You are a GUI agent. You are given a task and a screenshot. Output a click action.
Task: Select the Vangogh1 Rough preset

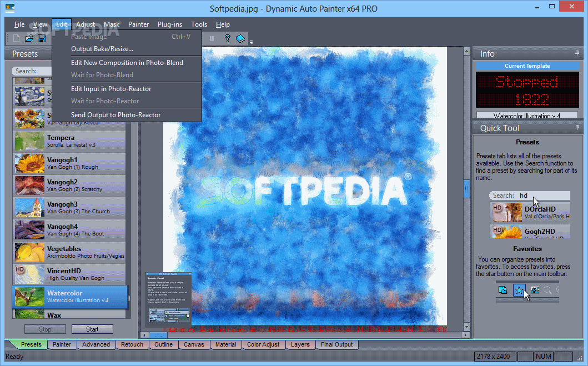point(70,163)
